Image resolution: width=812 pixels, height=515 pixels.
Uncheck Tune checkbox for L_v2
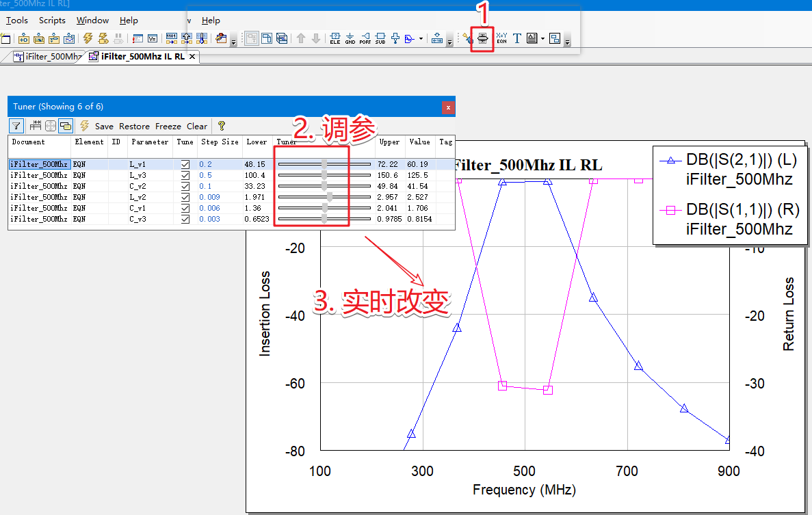(x=185, y=197)
